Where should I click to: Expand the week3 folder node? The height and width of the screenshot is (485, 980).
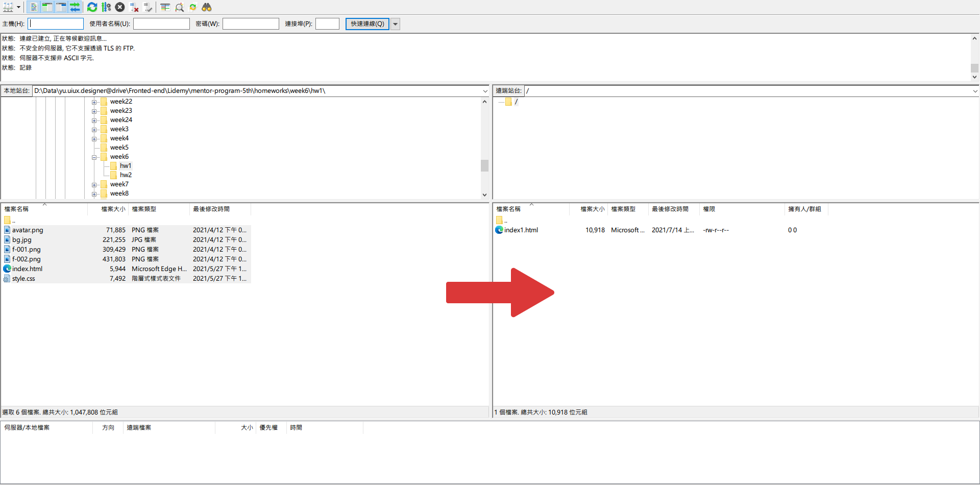94,130
